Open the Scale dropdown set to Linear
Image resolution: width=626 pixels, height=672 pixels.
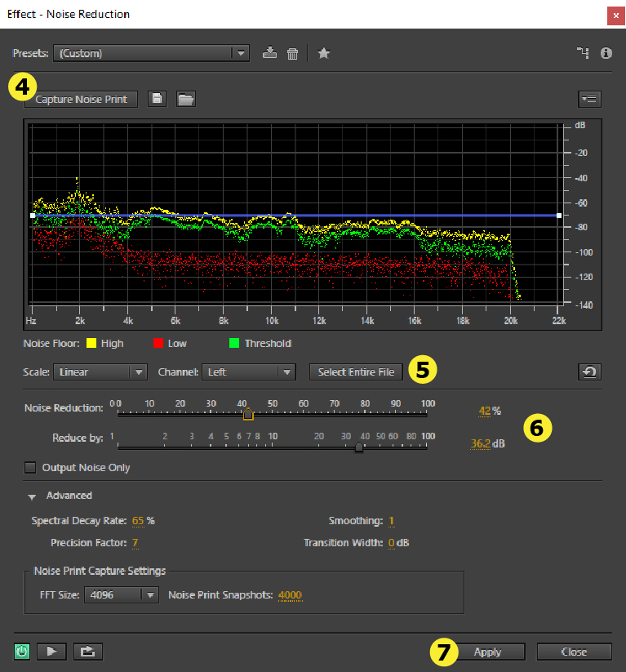tap(100, 372)
